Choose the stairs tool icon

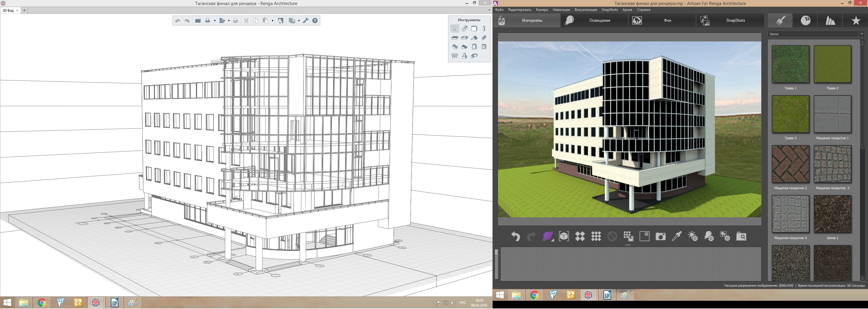coord(455,47)
